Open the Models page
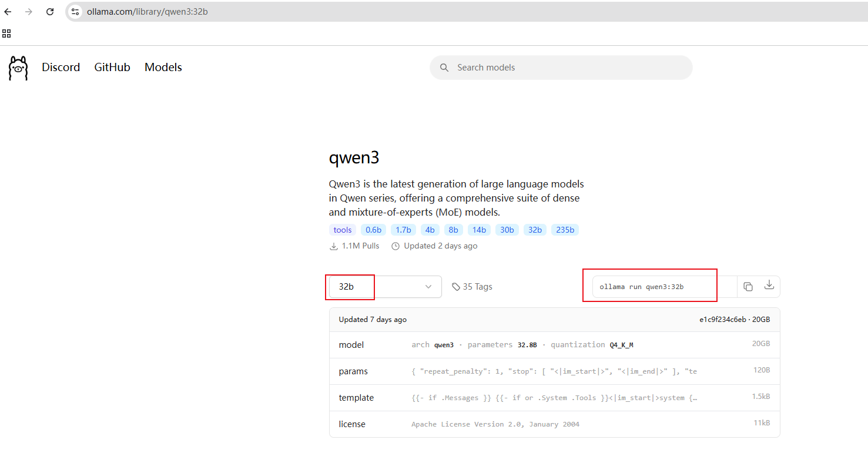The image size is (868, 453). coord(163,68)
